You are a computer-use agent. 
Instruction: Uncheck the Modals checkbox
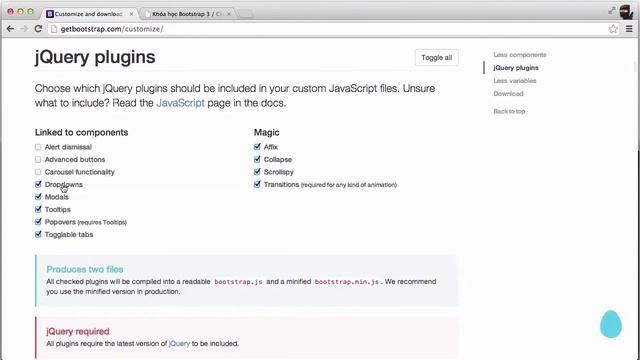click(x=38, y=197)
